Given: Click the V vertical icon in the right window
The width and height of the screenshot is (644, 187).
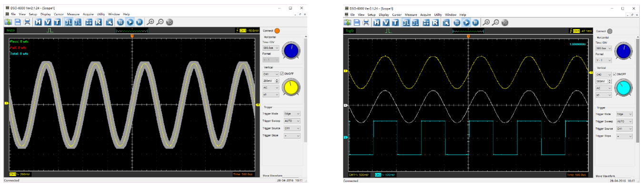Looking at the screenshot, I should tap(386, 22).
